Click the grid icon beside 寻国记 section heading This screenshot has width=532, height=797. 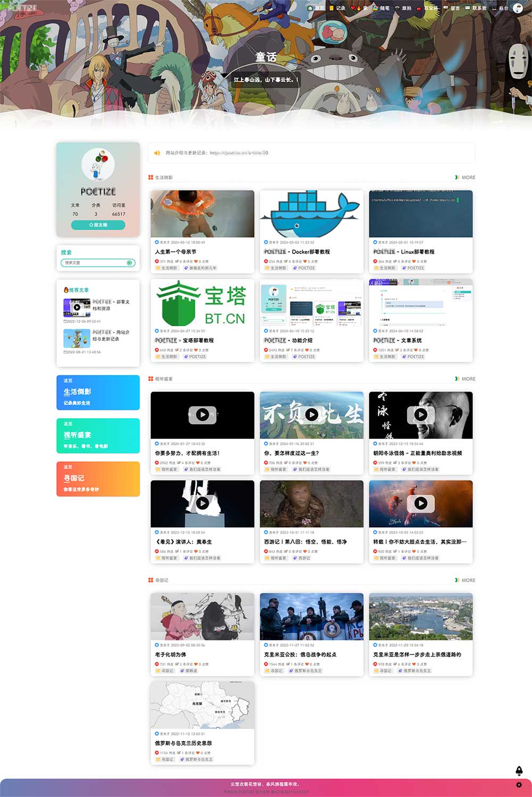(151, 580)
